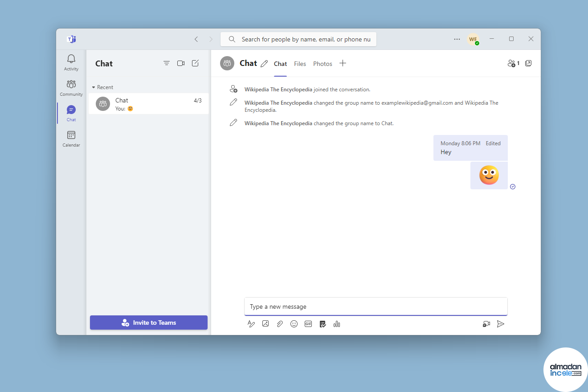This screenshot has height=392, width=588.
Task: Pop out the chat window
Action: click(x=528, y=63)
